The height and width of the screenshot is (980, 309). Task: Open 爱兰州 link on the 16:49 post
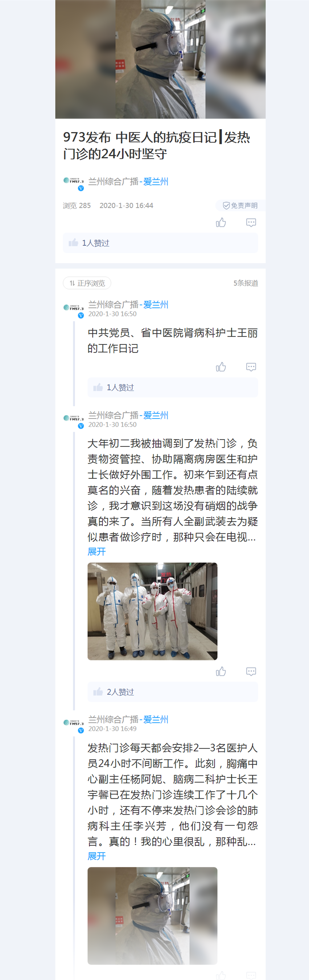pyautogui.click(x=156, y=719)
